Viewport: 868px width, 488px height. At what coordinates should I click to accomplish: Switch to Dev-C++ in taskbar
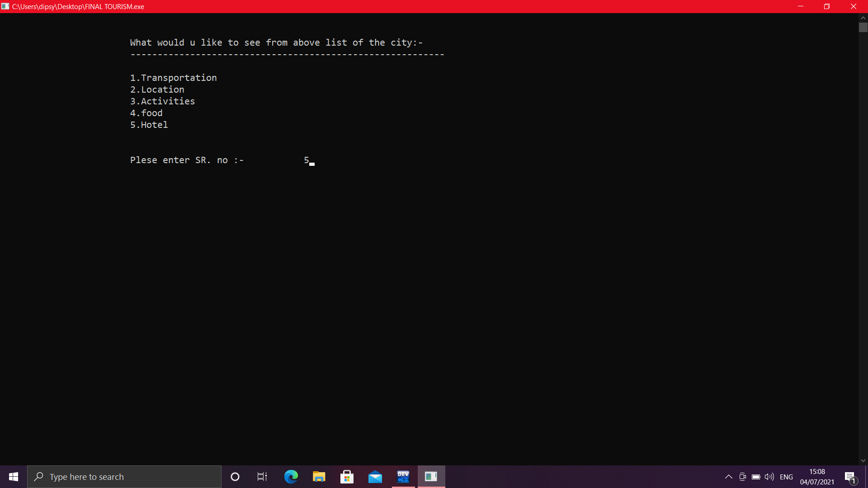pyautogui.click(x=403, y=477)
